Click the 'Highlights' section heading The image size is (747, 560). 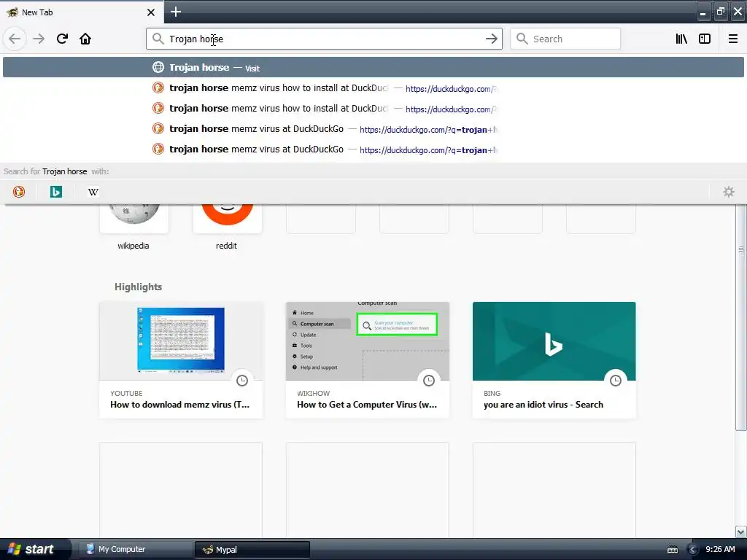tap(138, 287)
